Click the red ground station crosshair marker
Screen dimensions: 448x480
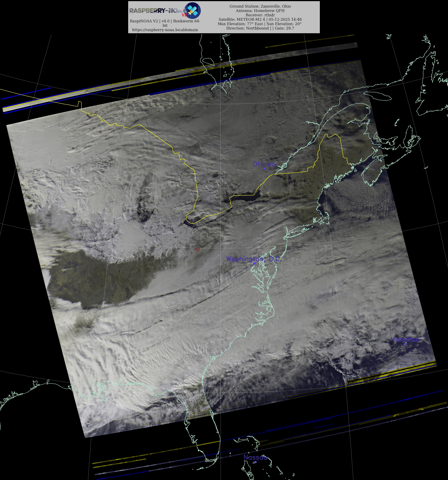198,249
